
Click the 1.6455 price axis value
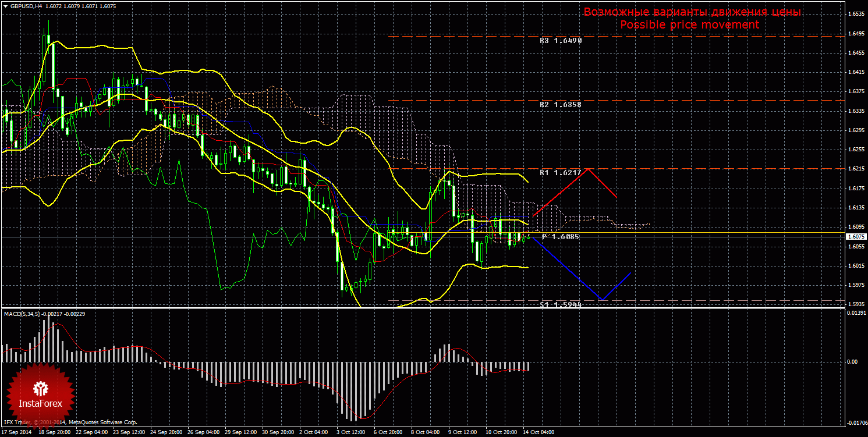click(x=856, y=53)
